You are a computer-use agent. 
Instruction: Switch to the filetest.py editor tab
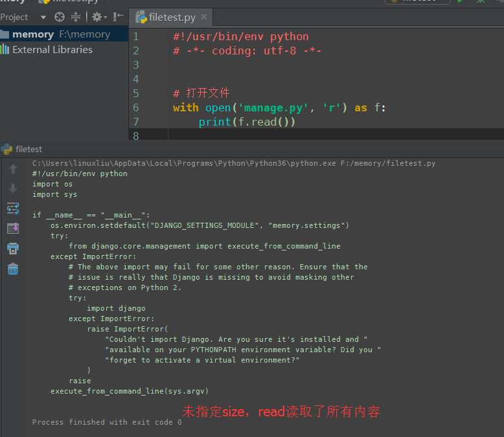coord(172,17)
